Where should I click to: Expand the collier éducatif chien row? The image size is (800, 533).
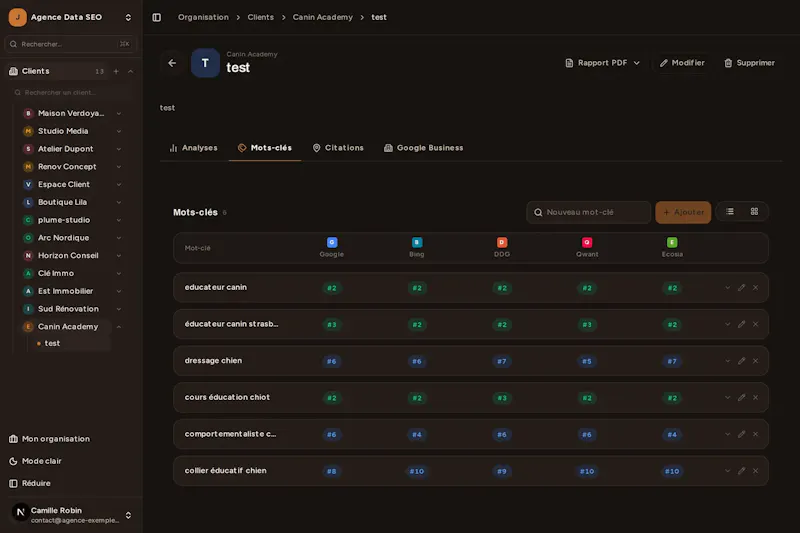tap(728, 471)
